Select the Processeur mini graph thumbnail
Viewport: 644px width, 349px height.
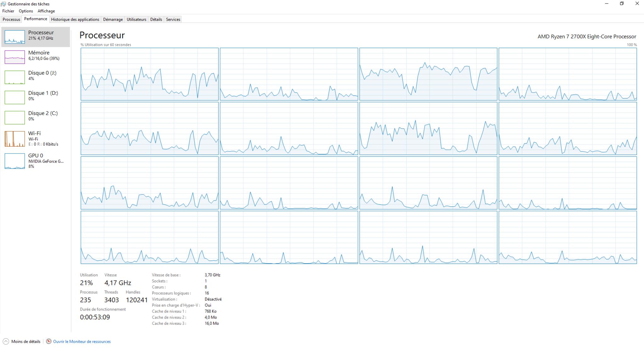pyautogui.click(x=14, y=37)
